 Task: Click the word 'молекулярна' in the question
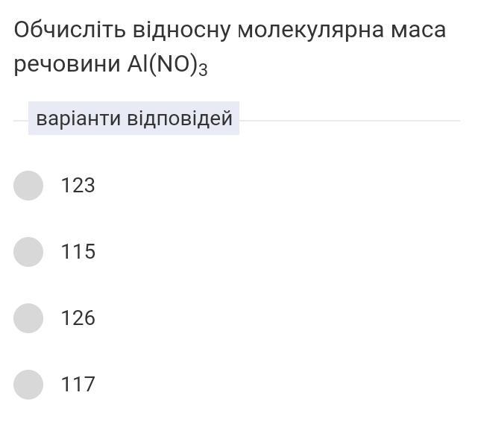[311, 31]
